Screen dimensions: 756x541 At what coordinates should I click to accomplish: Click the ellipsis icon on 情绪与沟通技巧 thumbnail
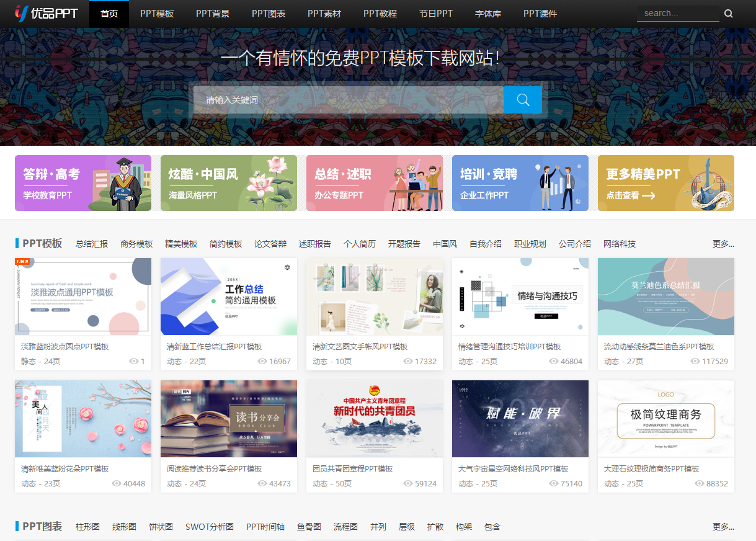(x=576, y=269)
